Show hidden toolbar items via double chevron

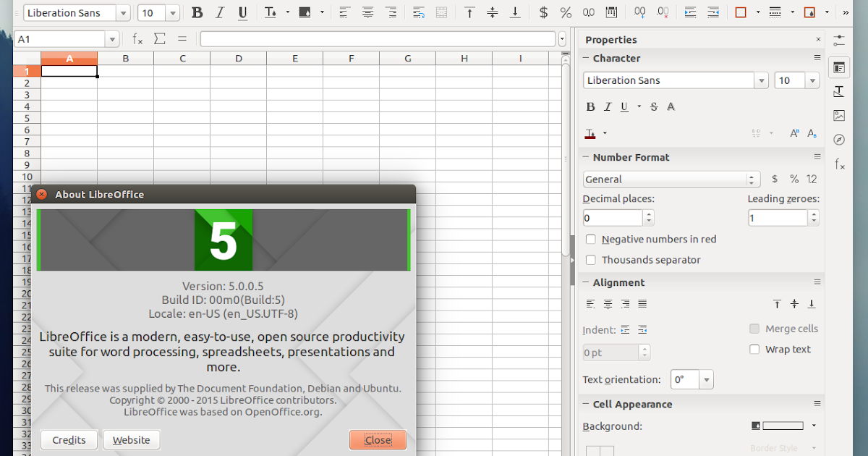(847, 13)
